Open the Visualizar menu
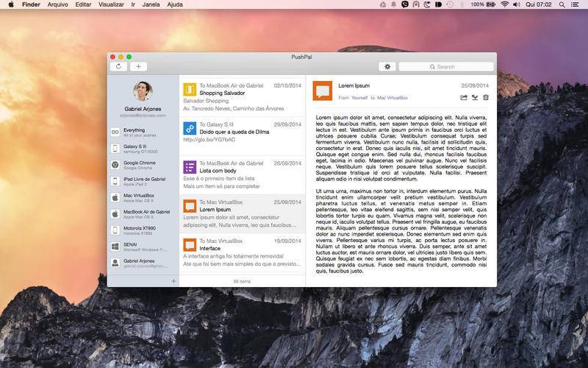The image size is (588, 368). 111,4
